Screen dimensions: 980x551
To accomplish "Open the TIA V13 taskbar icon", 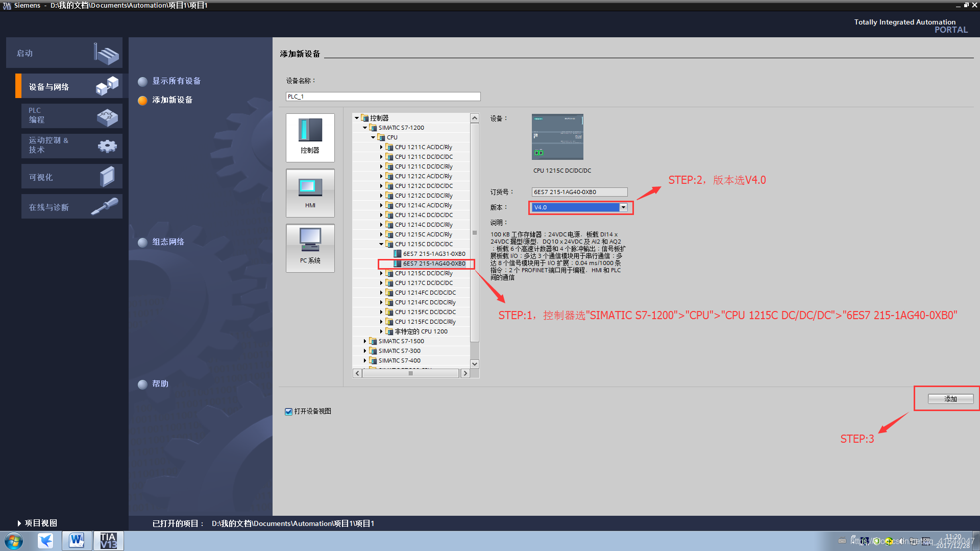I will tap(108, 541).
